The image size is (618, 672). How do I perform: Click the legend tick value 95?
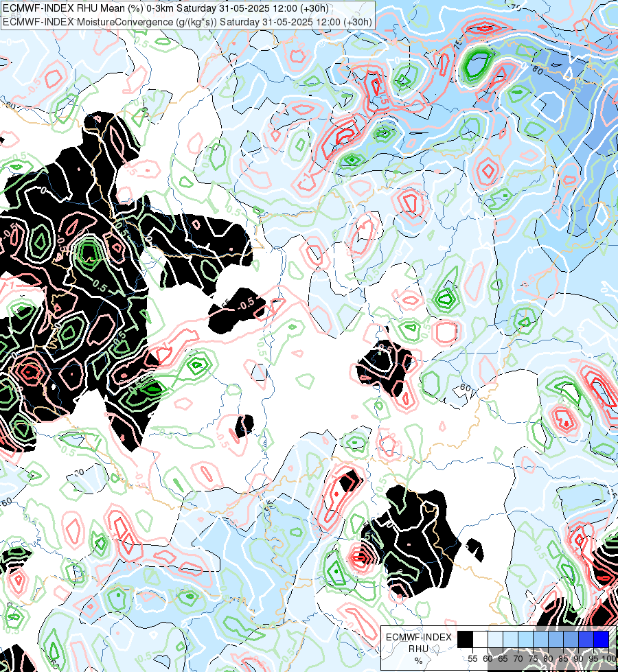tap(593, 659)
